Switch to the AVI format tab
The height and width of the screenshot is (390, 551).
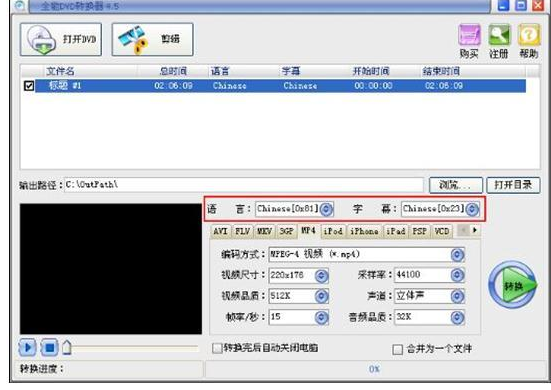[x=220, y=231]
